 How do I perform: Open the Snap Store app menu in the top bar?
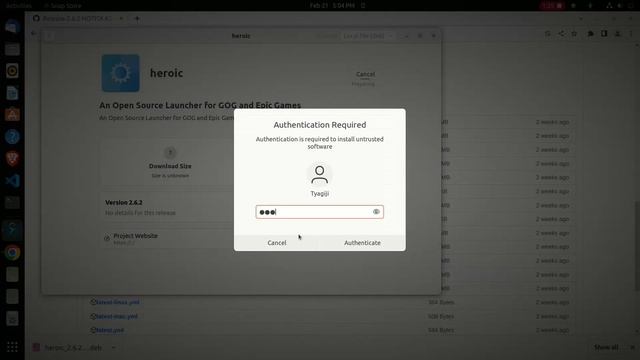point(62,5)
